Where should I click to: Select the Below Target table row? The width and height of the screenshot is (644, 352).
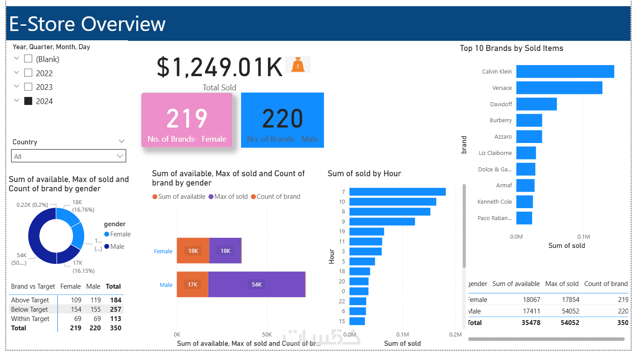pyautogui.click(x=66, y=309)
